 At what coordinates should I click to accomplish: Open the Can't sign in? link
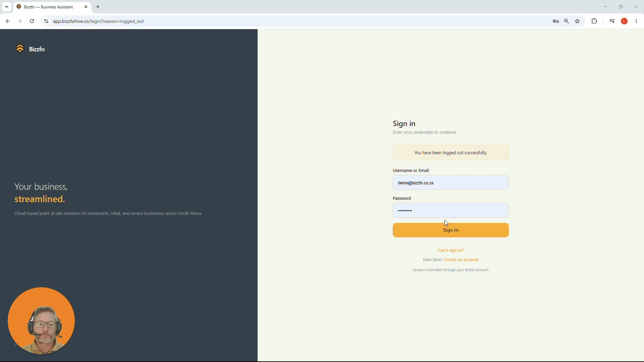pos(451,250)
